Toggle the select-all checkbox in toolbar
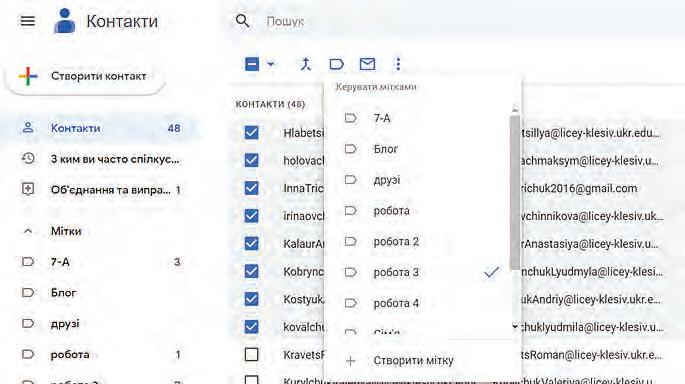 click(x=252, y=64)
